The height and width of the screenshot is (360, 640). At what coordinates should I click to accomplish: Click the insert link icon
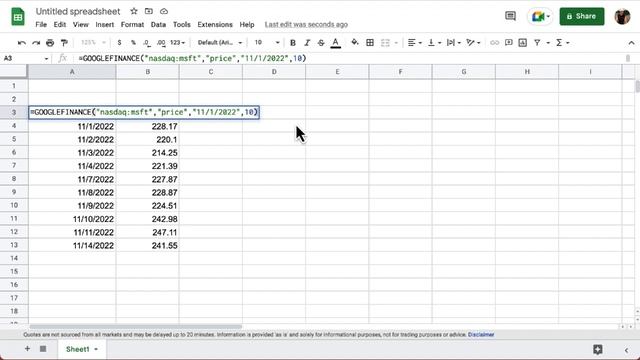494,42
